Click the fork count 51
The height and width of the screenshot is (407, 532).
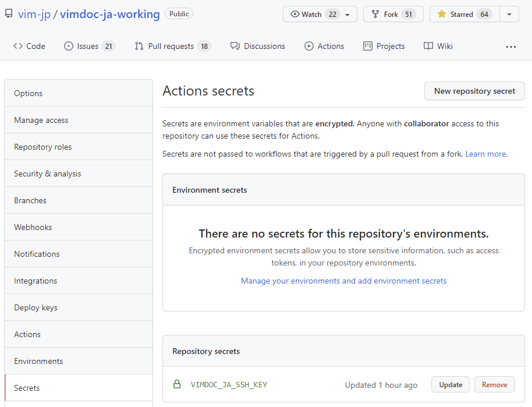(x=409, y=14)
